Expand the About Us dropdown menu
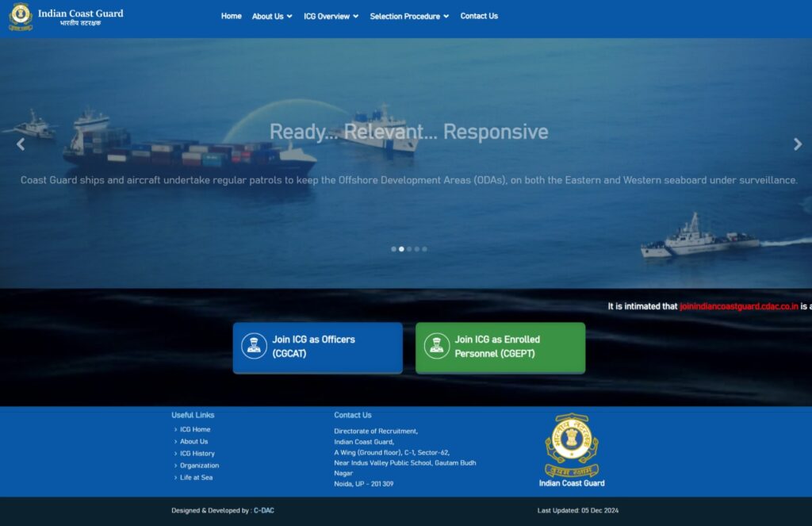Screen dimensions: 812x526 (272, 16)
